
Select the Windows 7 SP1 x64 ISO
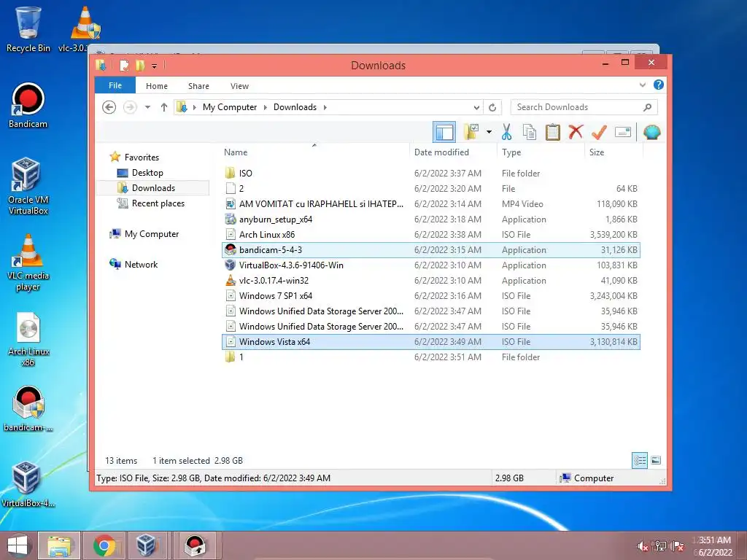[430, 296]
